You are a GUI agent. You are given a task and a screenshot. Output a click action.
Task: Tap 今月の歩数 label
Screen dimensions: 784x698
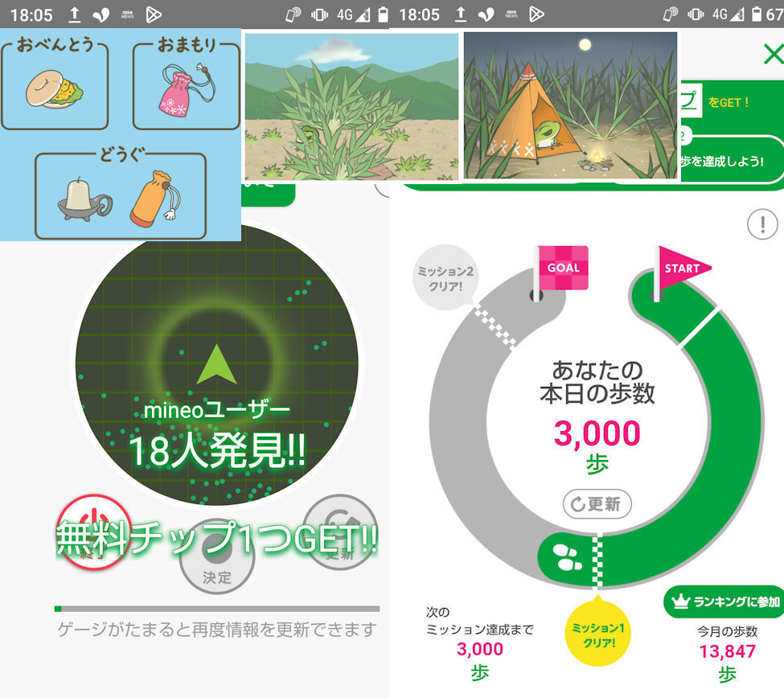coord(728,631)
